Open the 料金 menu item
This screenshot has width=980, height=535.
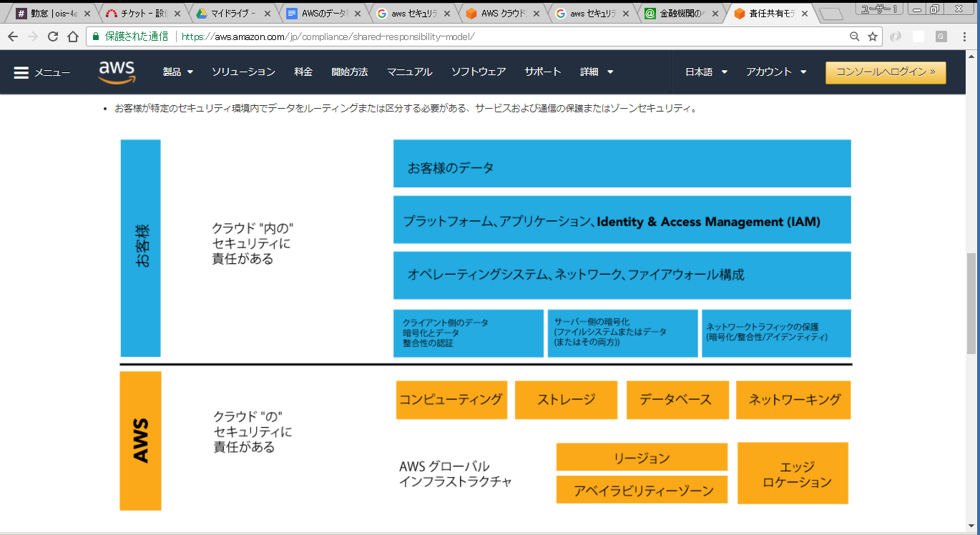303,72
